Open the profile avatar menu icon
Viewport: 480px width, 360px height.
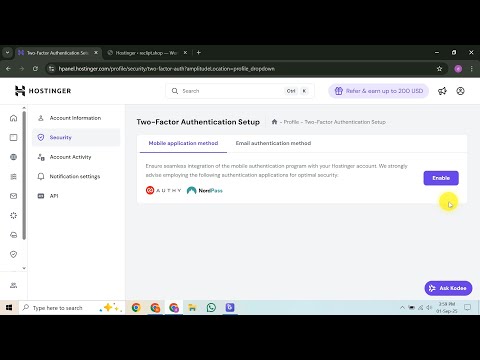coord(460,91)
